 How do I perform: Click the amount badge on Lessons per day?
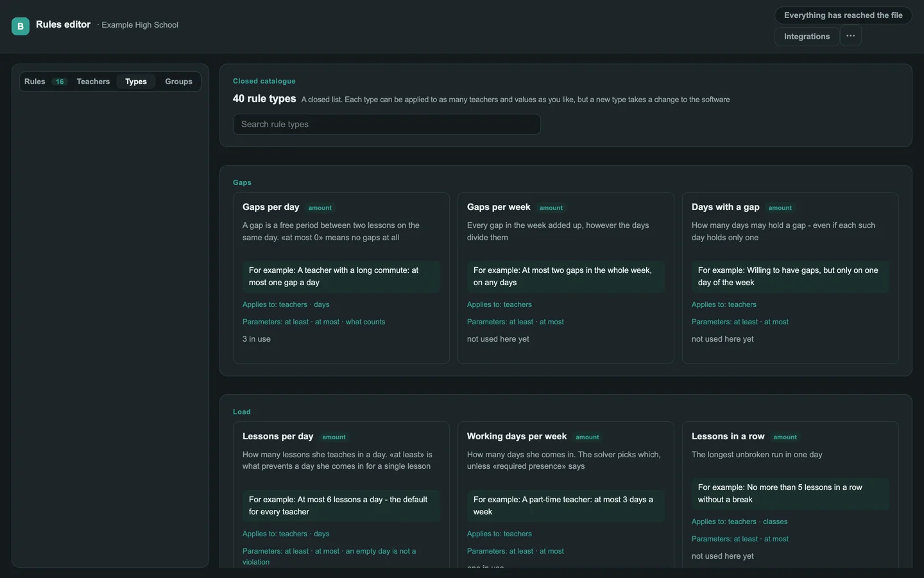tap(334, 437)
